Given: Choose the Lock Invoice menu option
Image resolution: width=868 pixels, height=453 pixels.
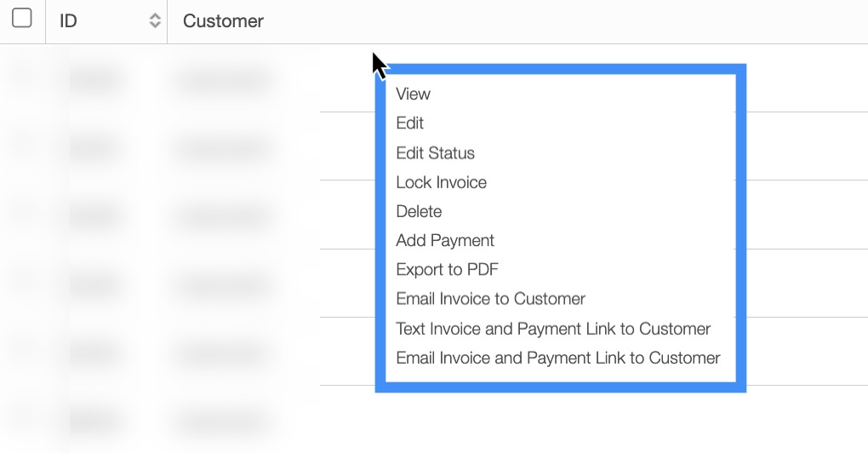Looking at the screenshot, I should pyautogui.click(x=442, y=182).
